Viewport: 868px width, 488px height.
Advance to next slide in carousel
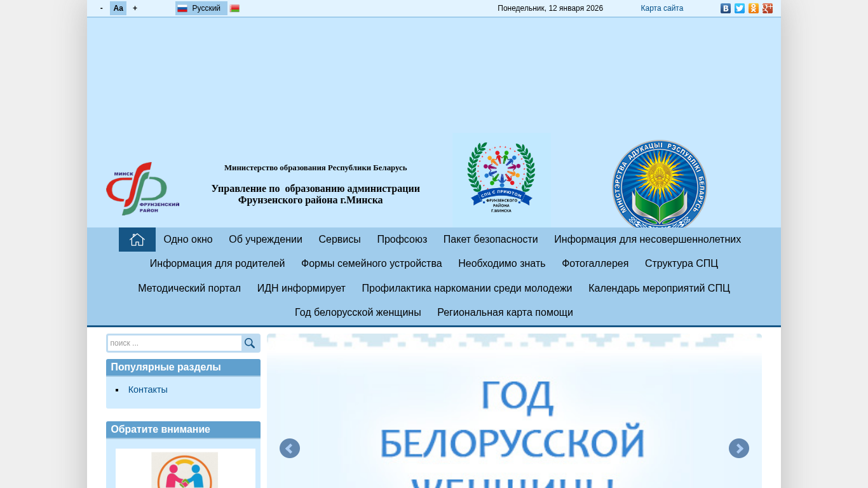(738, 449)
